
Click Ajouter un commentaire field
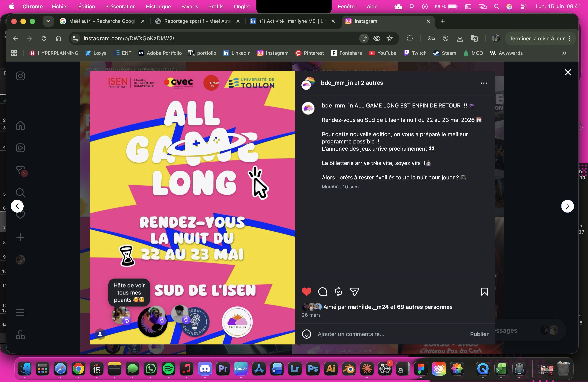coord(390,334)
